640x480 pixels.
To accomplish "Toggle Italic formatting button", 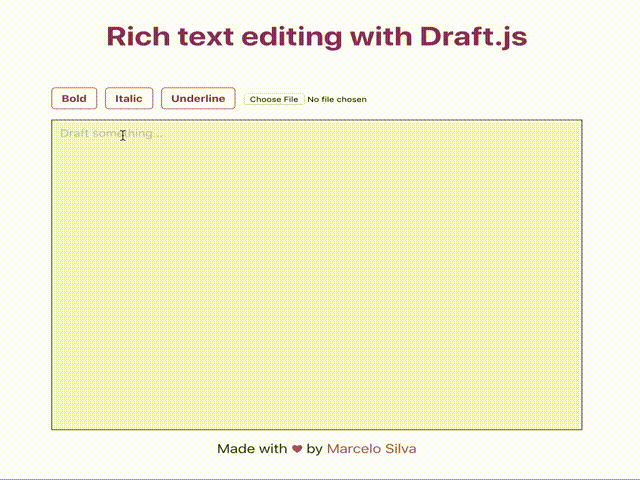I will pyautogui.click(x=129, y=98).
